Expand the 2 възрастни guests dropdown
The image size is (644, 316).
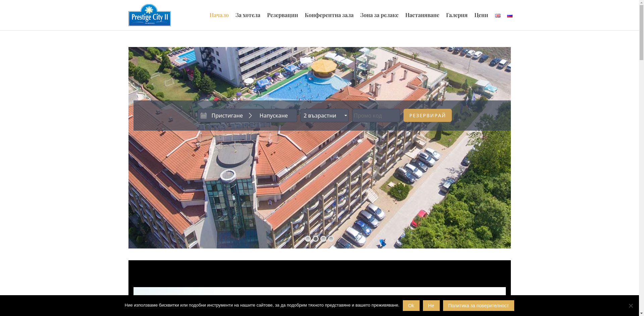pos(324,116)
